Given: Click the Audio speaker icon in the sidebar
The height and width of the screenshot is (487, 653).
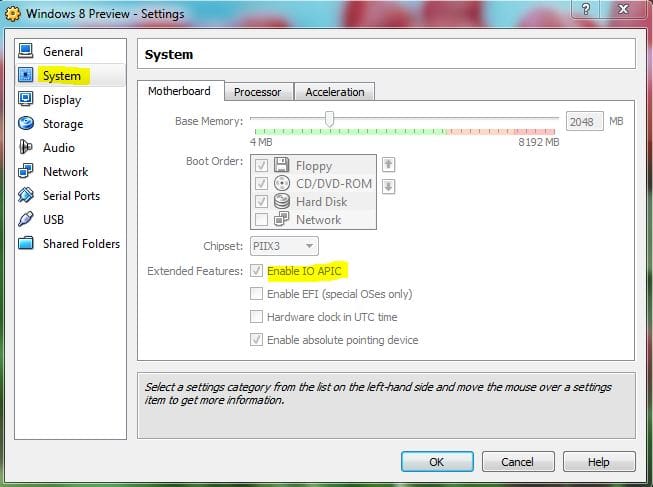Looking at the screenshot, I should [x=26, y=147].
